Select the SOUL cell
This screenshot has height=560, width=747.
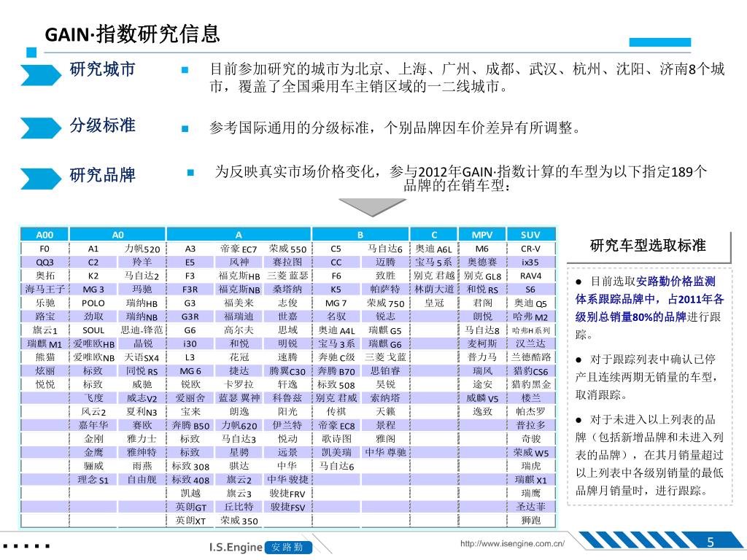93,330
